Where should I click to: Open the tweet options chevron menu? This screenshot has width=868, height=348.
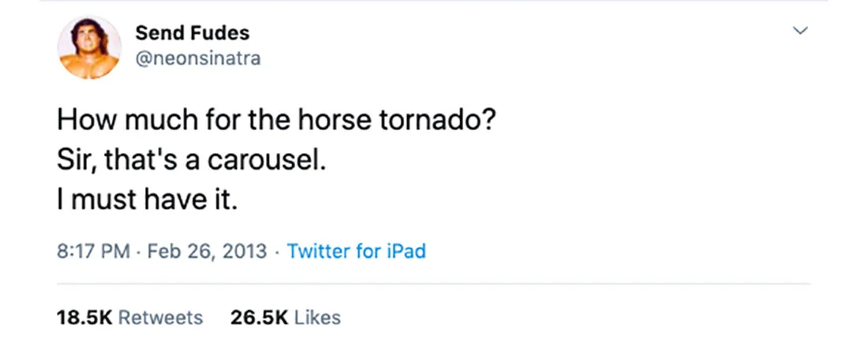[x=800, y=31]
